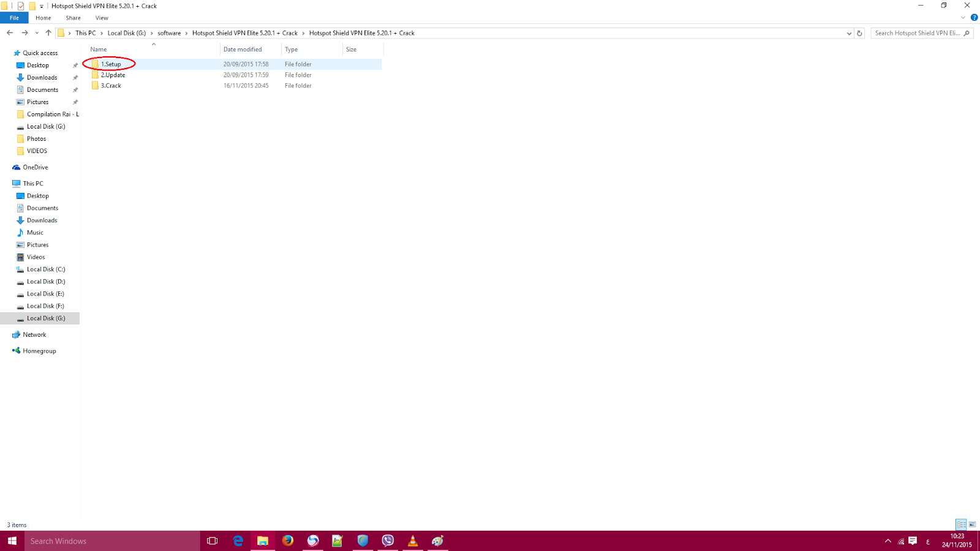Click the magnifier icon in the search box
Viewport: 980px width, 551px height.
pos(967,33)
